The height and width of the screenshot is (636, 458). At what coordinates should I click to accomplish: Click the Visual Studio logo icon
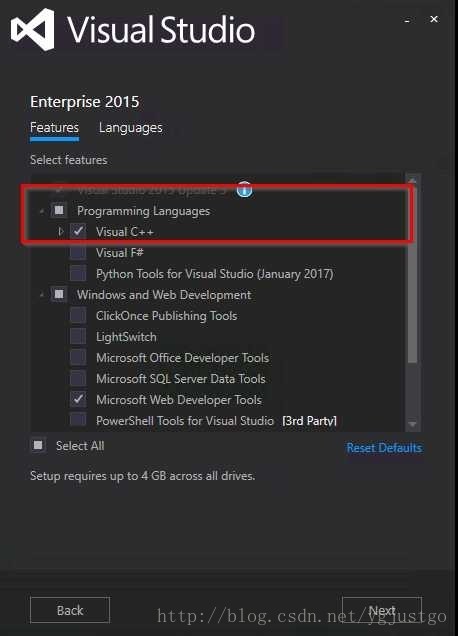point(33,30)
